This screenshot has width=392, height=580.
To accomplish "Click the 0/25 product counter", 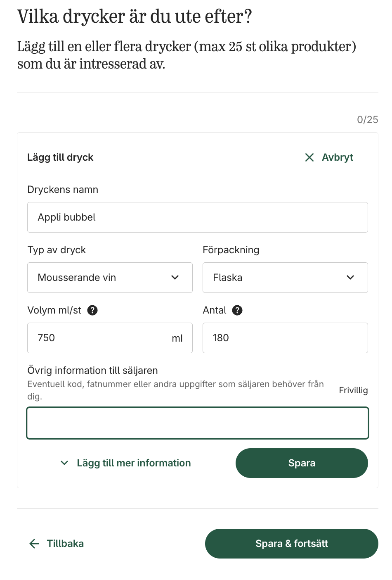I will [x=367, y=120].
